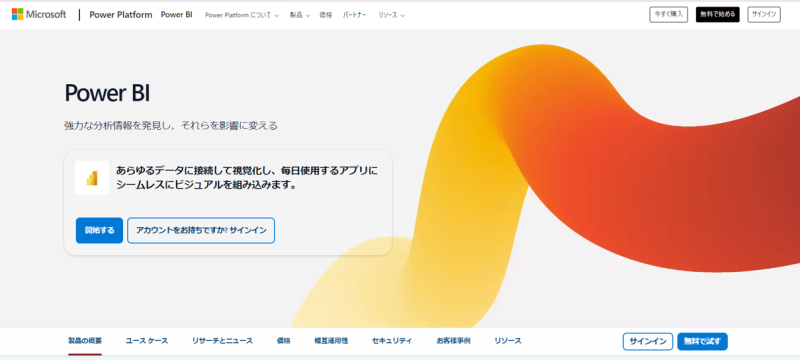Expand the Power Platform について dropdown
The width and height of the screenshot is (800, 360).
[242, 15]
